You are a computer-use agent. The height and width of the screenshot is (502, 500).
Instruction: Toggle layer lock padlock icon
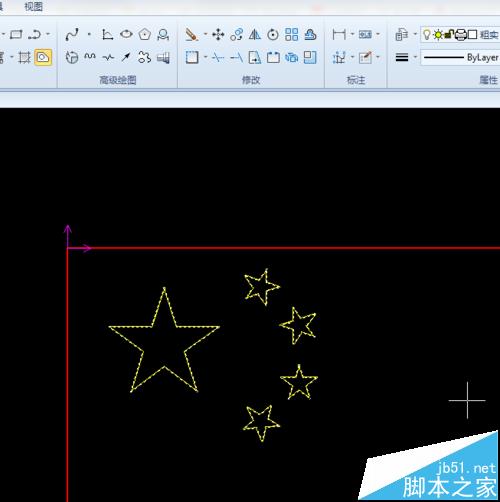[x=449, y=34]
